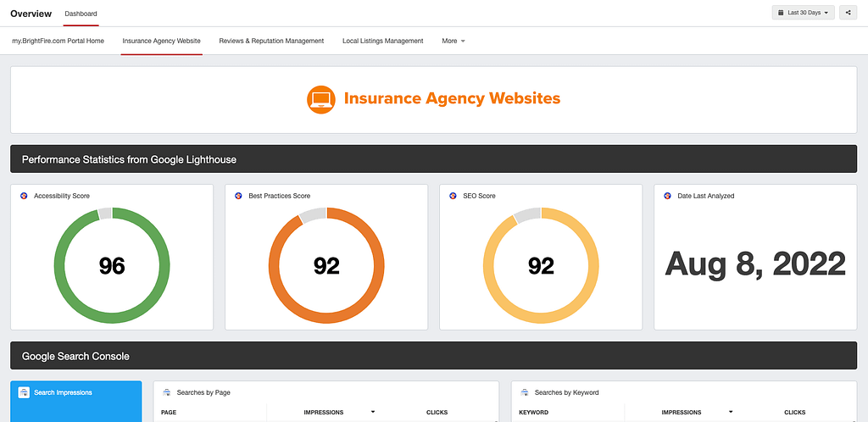
Task: Sort Searches by Page by PAGE column
Action: (169, 413)
